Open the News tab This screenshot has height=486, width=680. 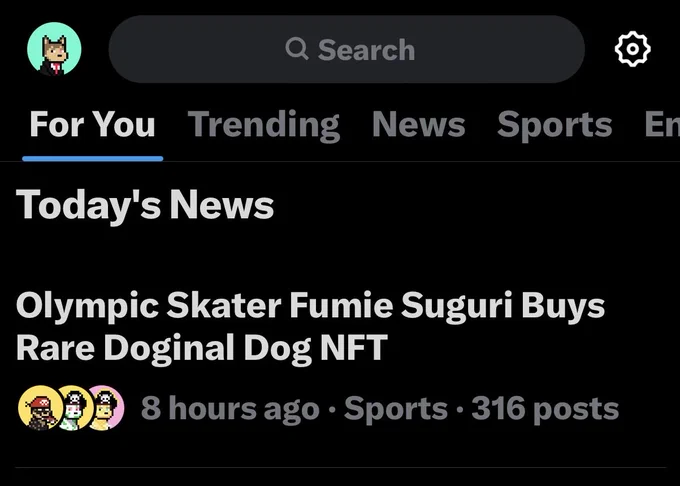pos(418,125)
